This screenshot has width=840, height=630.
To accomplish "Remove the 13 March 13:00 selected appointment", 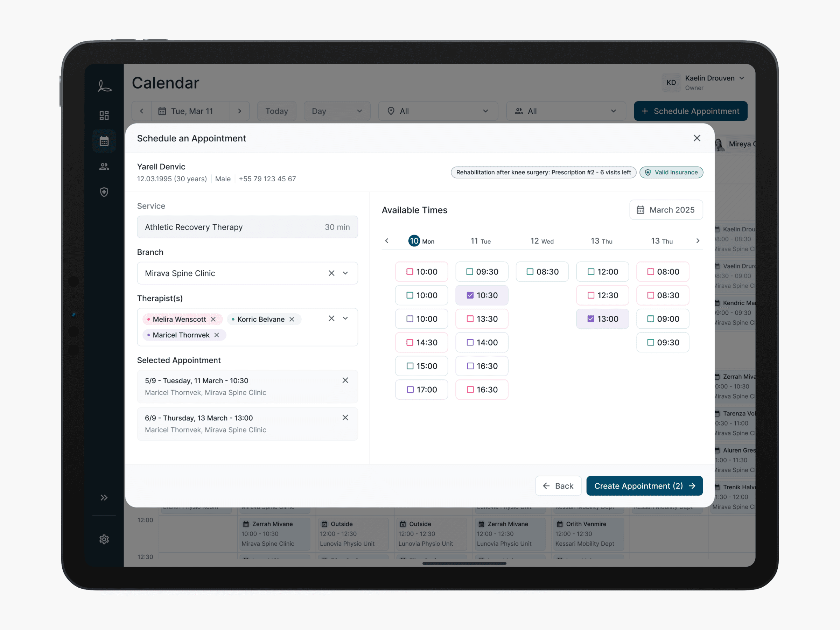I will (x=345, y=417).
